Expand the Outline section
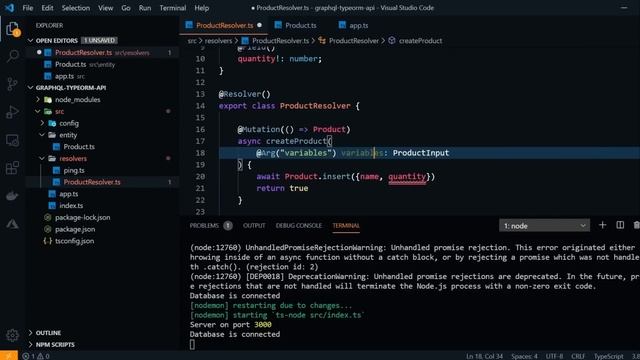Image resolution: width=640 pixels, height=360 pixels. [x=31, y=333]
